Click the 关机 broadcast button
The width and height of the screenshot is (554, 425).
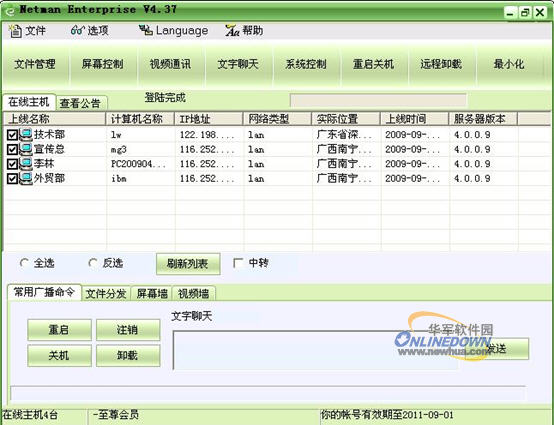pos(59,355)
